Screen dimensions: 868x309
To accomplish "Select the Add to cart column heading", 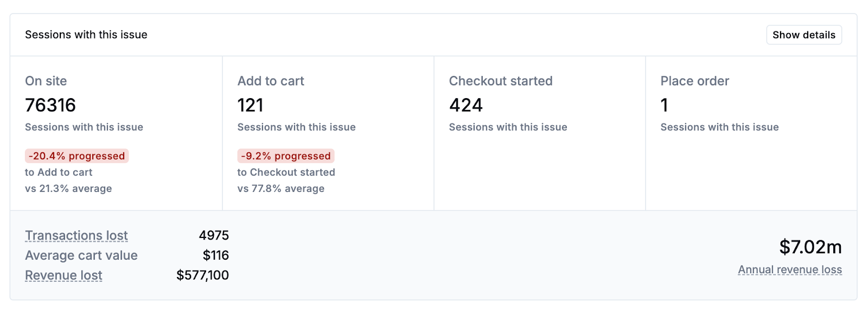I will coord(271,81).
